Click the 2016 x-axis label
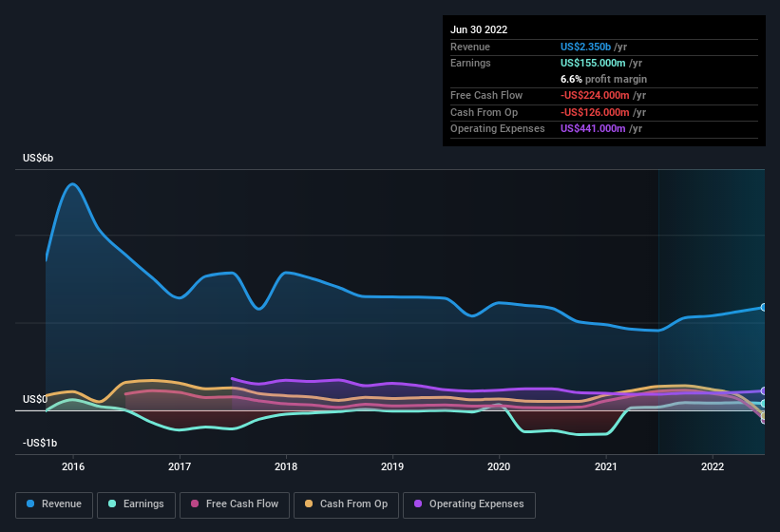Viewport: 780px width, 532px height. click(73, 466)
